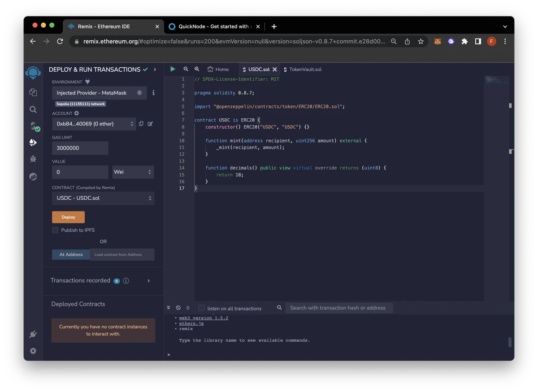Check listen on all transactions
The width and height of the screenshot is (538, 392).
(201, 308)
